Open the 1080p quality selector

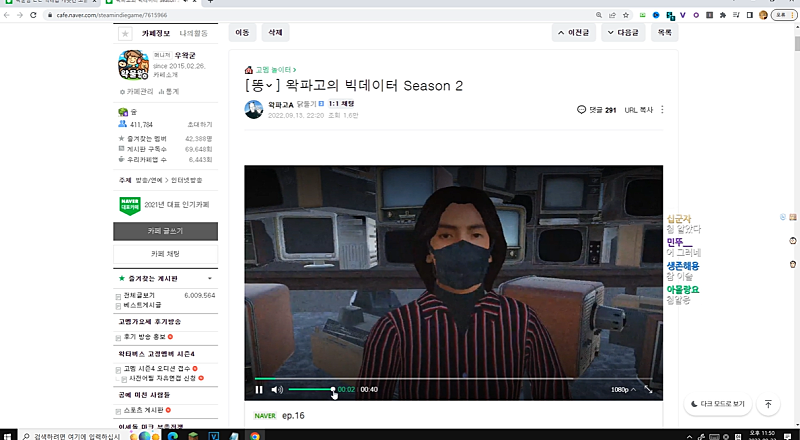623,389
